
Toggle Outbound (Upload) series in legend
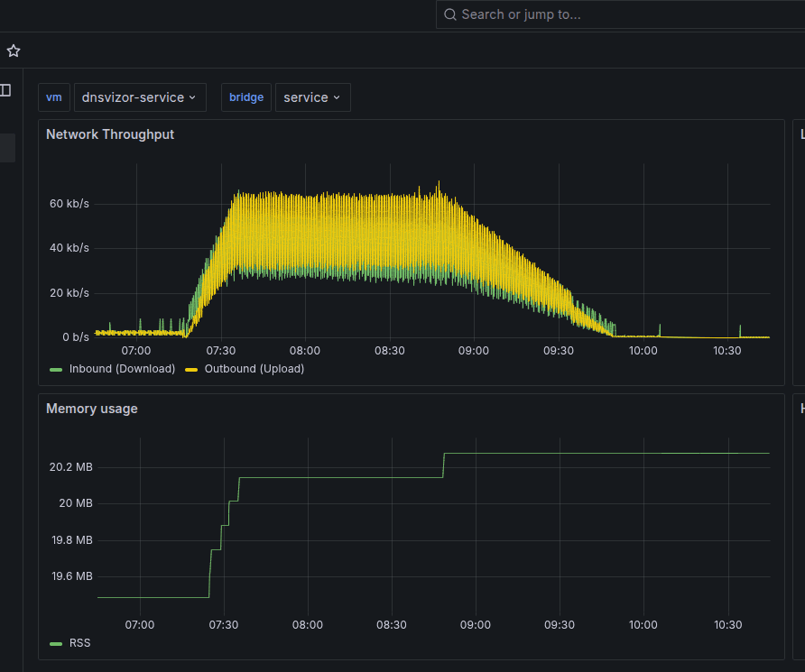pyautogui.click(x=254, y=369)
